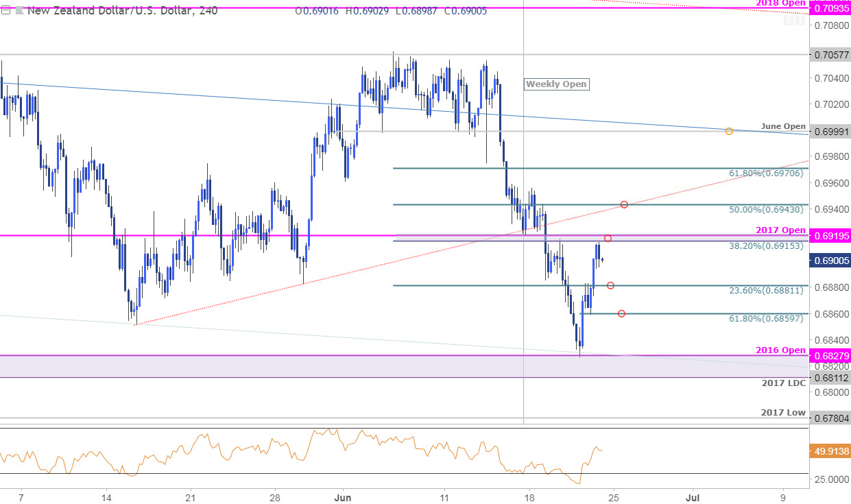This screenshot has height=504, width=851.
Task: Click the current price 0.69005 label
Action: click(x=830, y=261)
